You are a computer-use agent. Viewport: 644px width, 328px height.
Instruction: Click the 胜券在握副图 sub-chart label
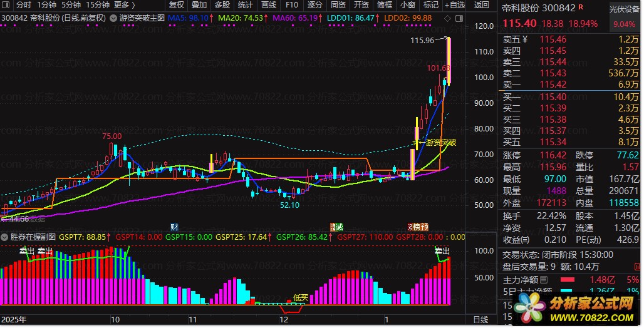click(x=33, y=237)
